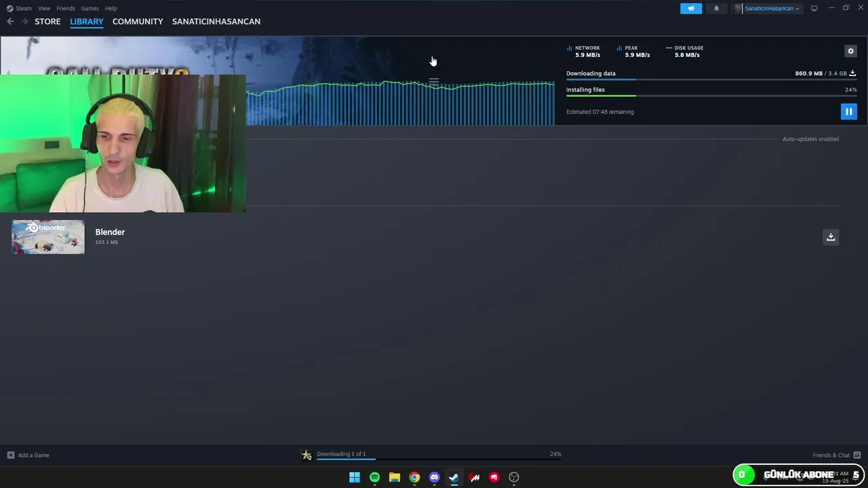868x488 pixels.
Task: Open Friends & Chat
Action: (831, 455)
